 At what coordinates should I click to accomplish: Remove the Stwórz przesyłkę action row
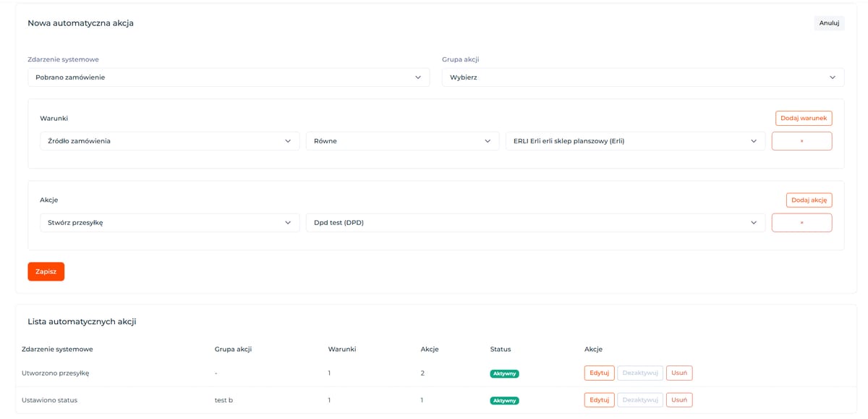(x=801, y=223)
